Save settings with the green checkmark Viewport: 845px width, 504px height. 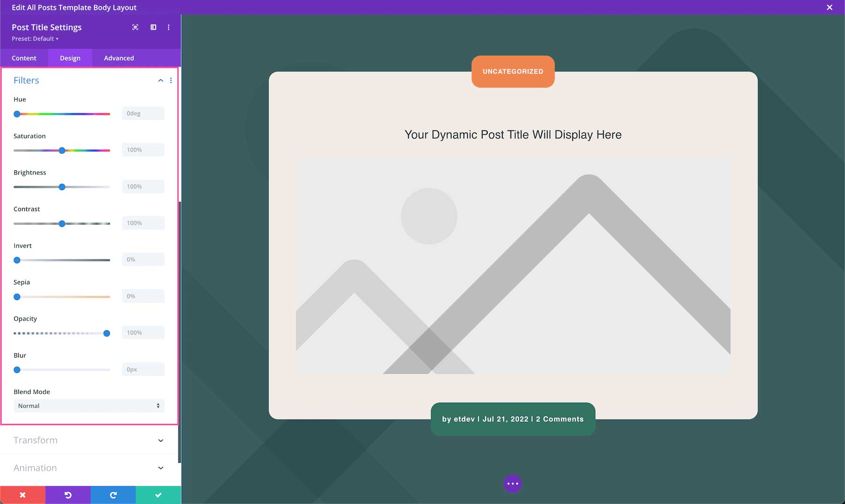pyautogui.click(x=158, y=495)
